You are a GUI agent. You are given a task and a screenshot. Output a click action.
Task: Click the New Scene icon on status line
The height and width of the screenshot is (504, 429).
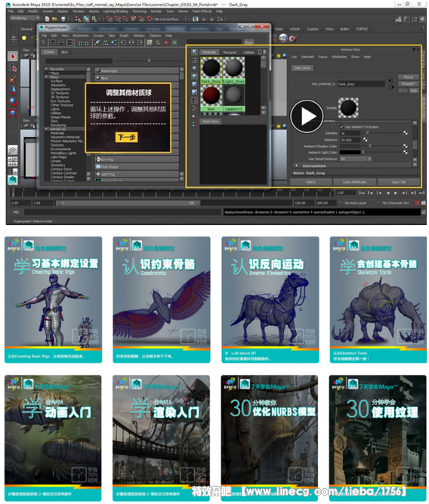(x=48, y=19)
